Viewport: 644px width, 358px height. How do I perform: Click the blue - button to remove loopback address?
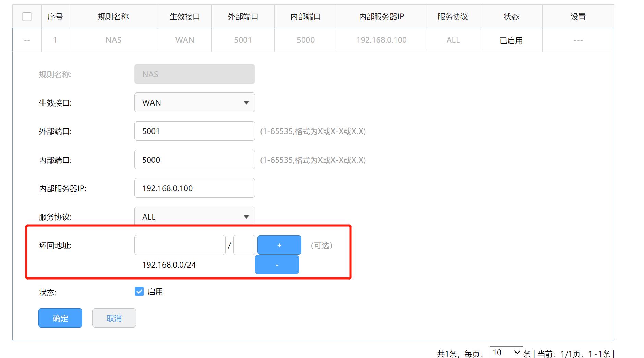[x=277, y=264]
